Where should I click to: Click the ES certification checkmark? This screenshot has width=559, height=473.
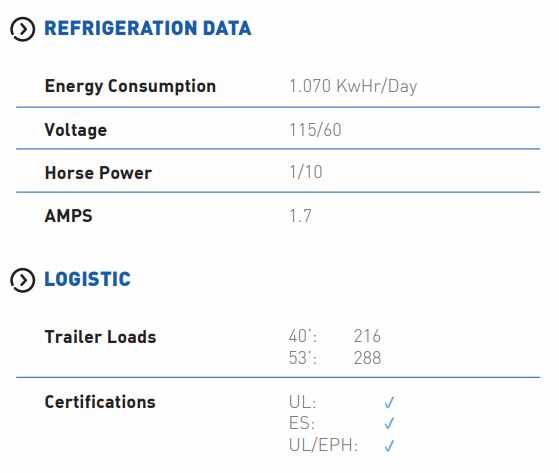coord(389,423)
